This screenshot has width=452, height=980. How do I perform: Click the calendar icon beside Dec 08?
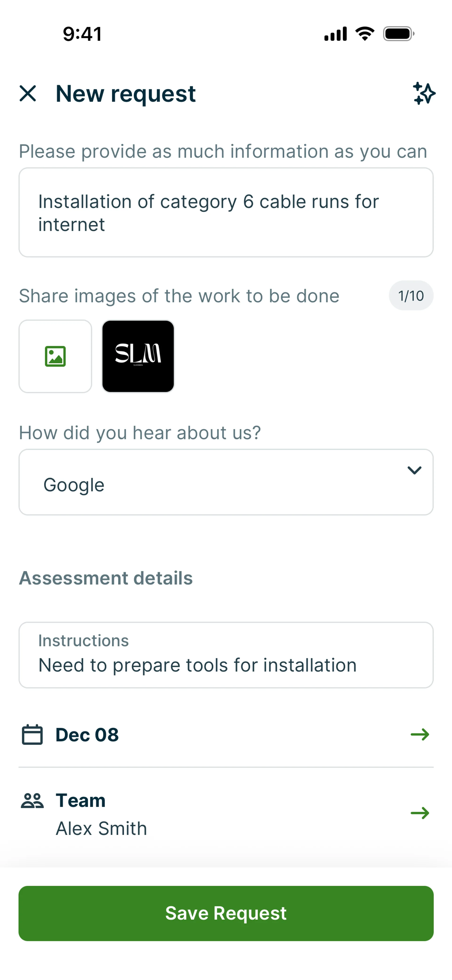click(x=32, y=734)
